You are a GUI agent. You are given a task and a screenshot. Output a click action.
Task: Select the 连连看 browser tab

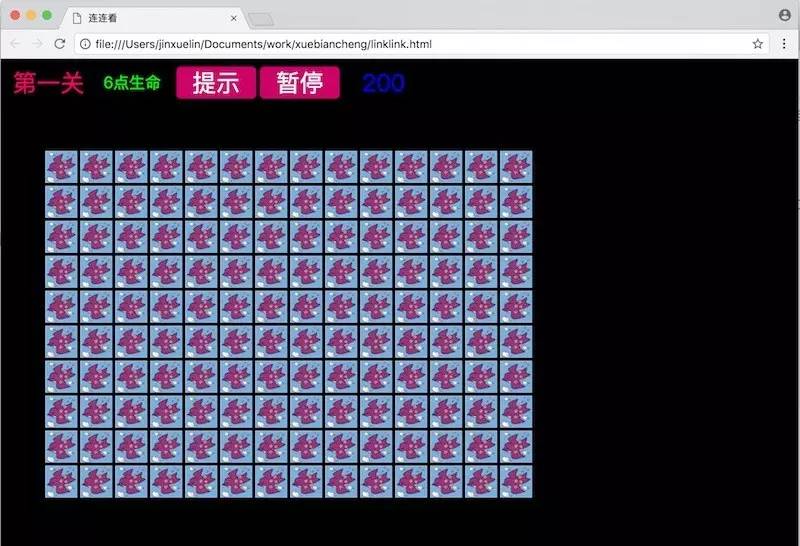pos(150,18)
